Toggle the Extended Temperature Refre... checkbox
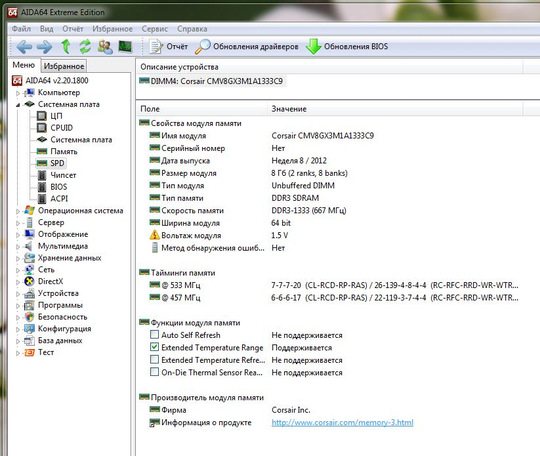 [155, 360]
